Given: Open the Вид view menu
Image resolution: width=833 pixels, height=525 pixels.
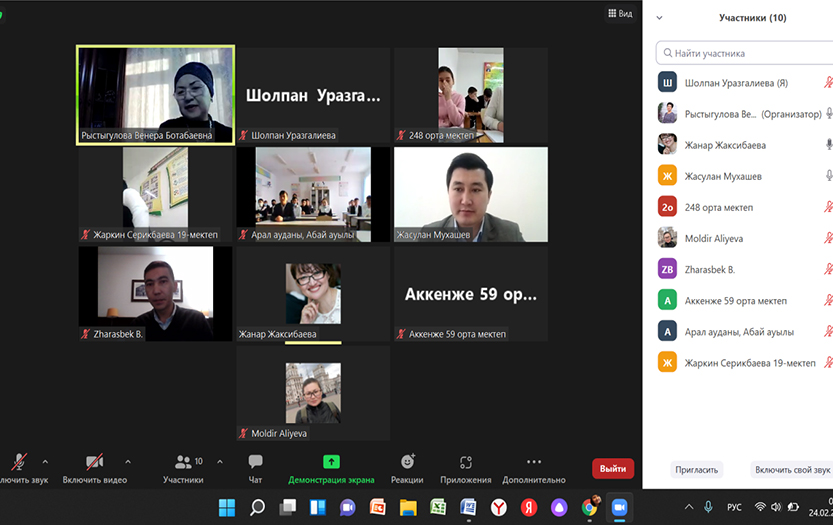Looking at the screenshot, I should pos(620,14).
